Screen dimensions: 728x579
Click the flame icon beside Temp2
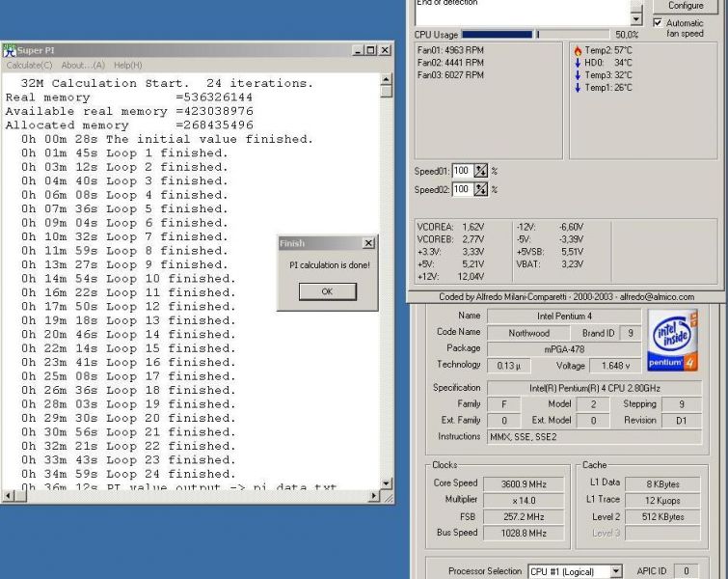pos(578,50)
